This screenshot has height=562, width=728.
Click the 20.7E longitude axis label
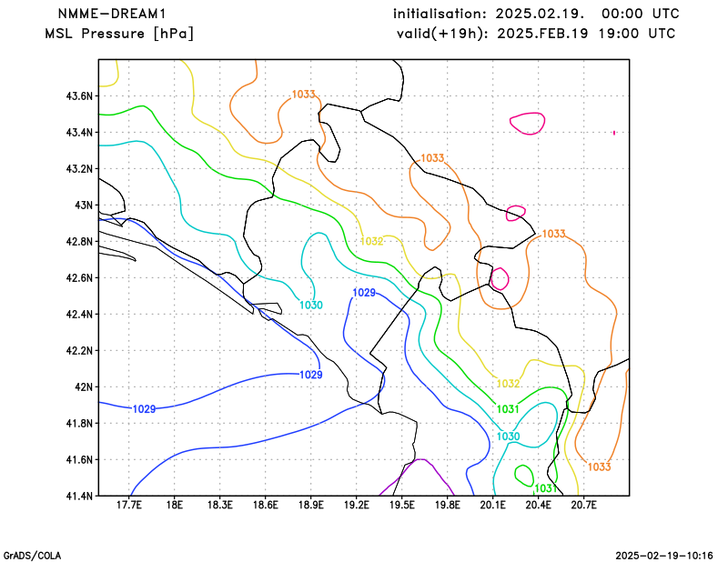click(x=584, y=505)
